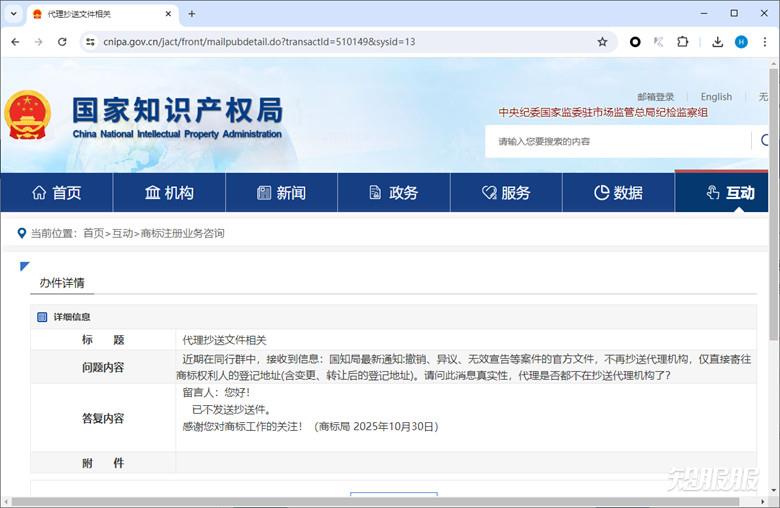Screen dimensions: 780x508
Task: Click the title text 代理抄送文件相关
Action: coord(224,340)
